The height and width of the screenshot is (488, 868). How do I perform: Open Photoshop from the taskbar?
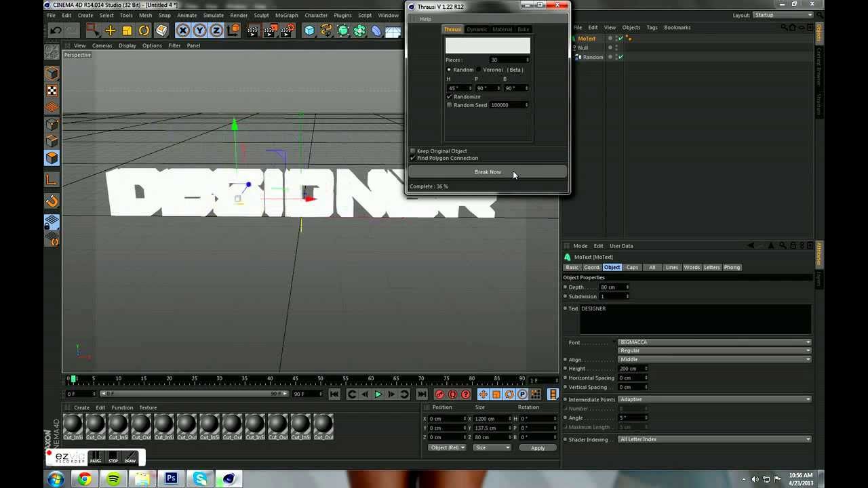pos(171,479)
